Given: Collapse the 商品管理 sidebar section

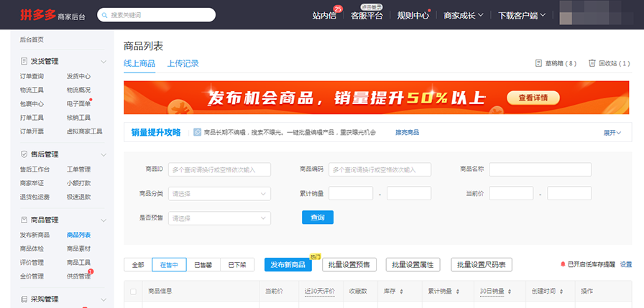Looking at the screenshot, I should pos(103,220).
